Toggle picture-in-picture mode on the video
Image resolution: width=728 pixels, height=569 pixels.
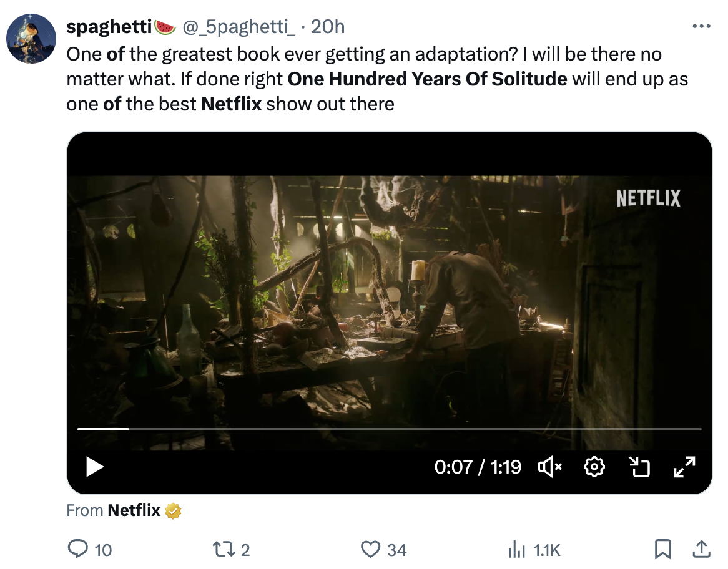click(639, 467)
